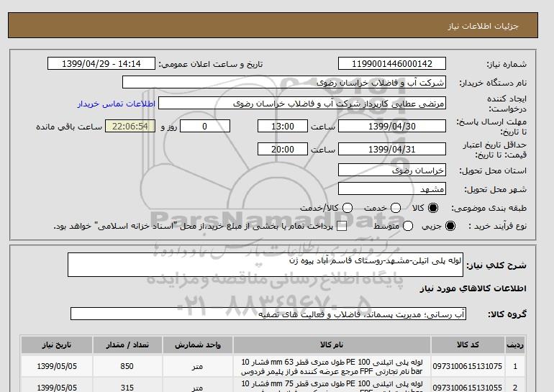Click the تعداد / مقدار column header

coord(127,345)
